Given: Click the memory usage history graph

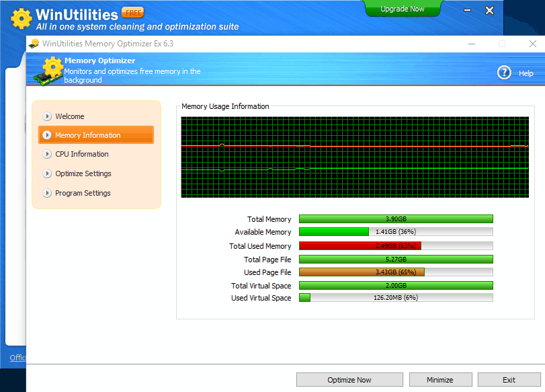Looking at the screenshot, I should pyautogui.click(x=355, y=157).
